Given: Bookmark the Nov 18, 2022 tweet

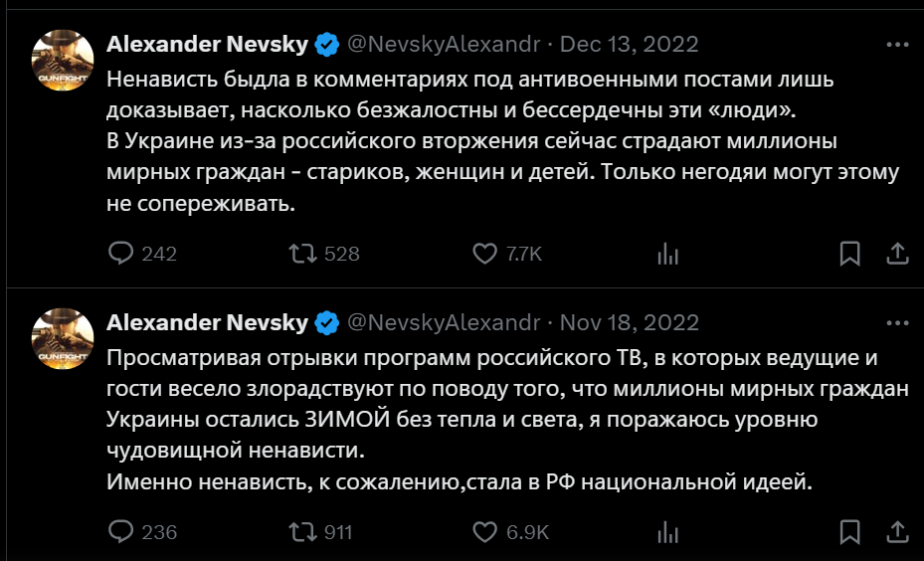Looking at the screenshot, I should [849, 531].
